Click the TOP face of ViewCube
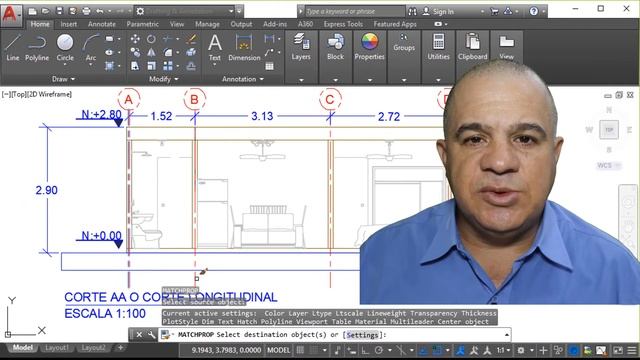The height and width of the screenshot is (360, 640). [x=609, y=130]
